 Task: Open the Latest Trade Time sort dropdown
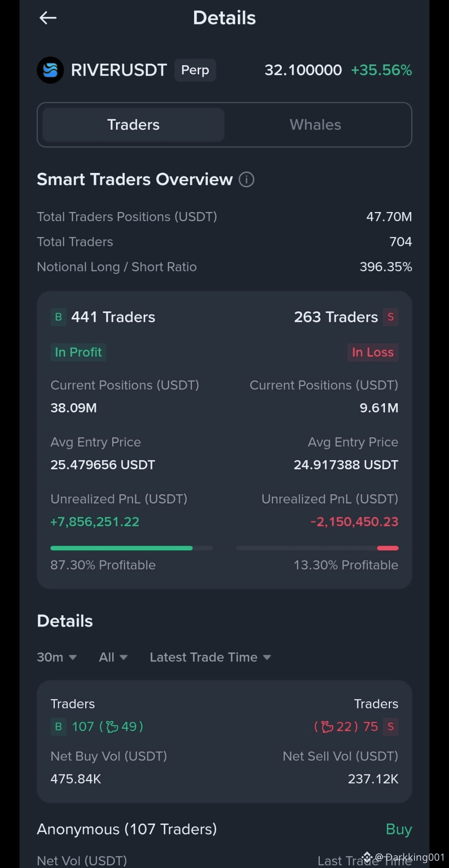[210, 657]
